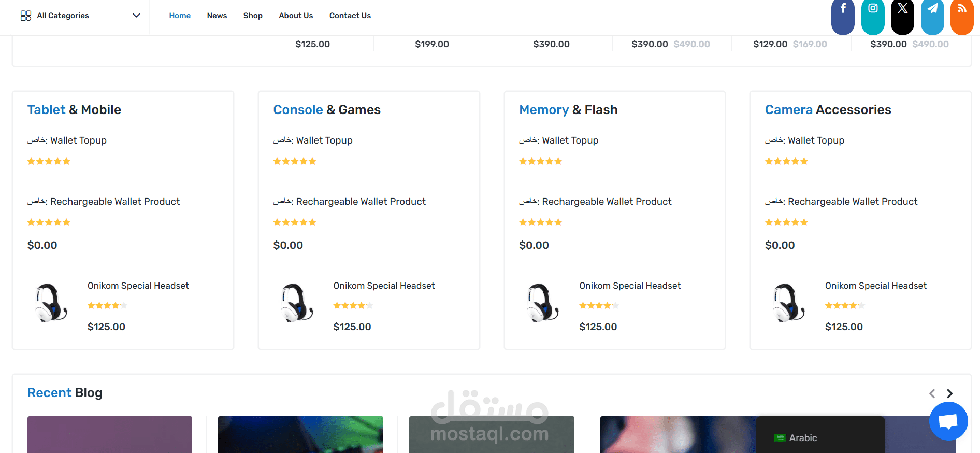Open the About Us page
The image size is (980, 453).
(x=296, y=16)
